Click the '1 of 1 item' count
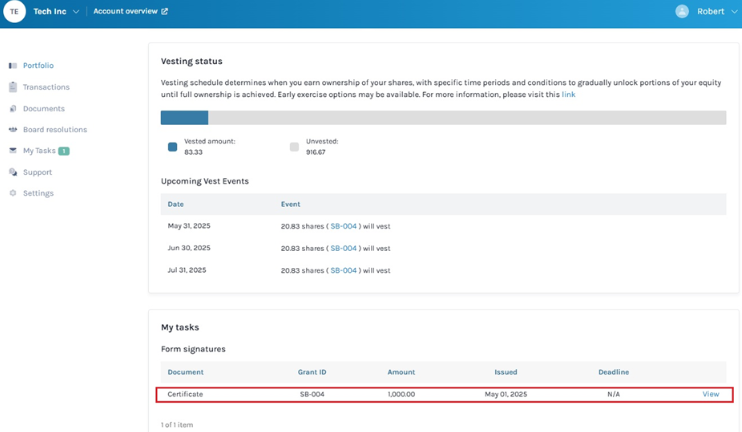 pyautogui.click(x=177, y=424)
